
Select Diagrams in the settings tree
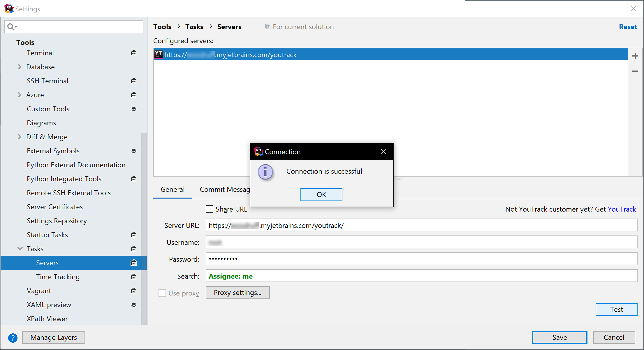point(41,123)
